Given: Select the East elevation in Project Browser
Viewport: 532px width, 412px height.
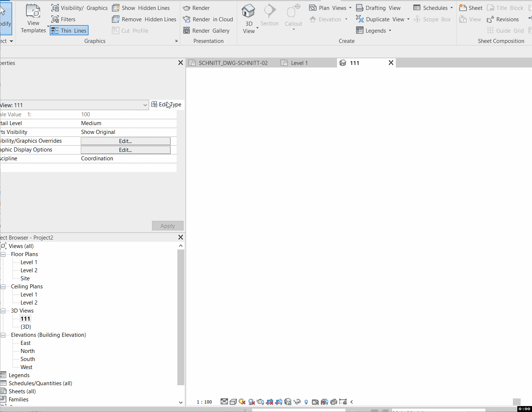Looking at the screenshot, I should coord(25,343).
